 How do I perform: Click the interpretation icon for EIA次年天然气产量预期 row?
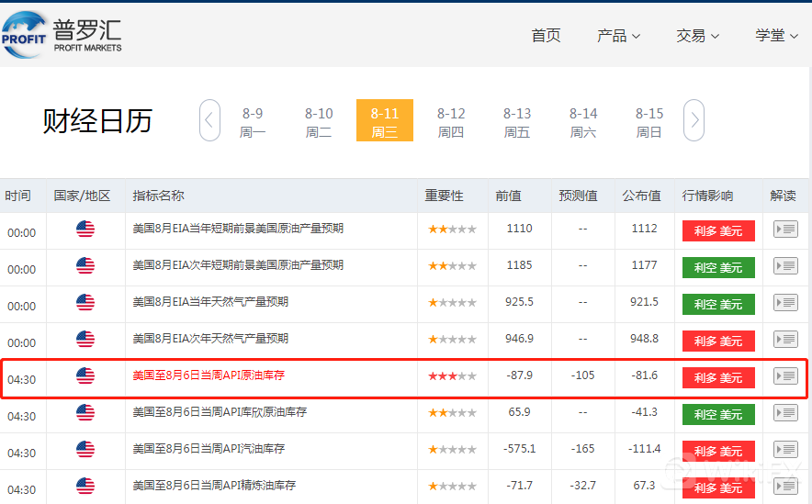click(x=785, y=340)
